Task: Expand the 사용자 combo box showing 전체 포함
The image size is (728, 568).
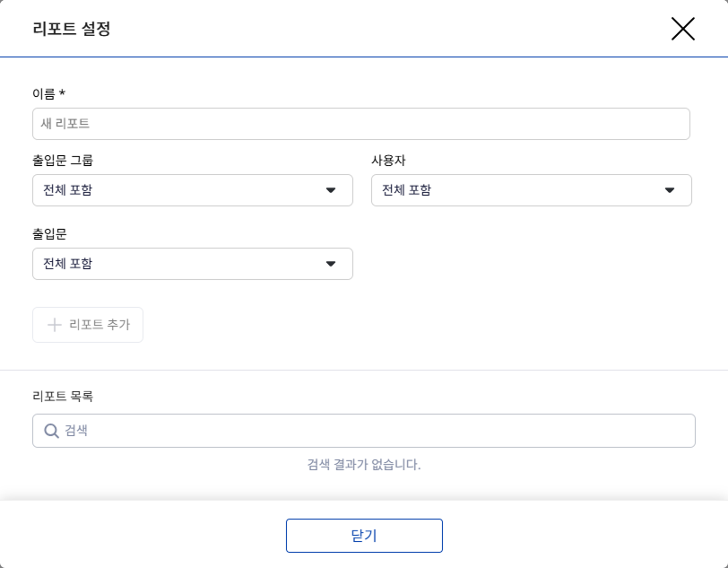Action: tap(520, 190)
